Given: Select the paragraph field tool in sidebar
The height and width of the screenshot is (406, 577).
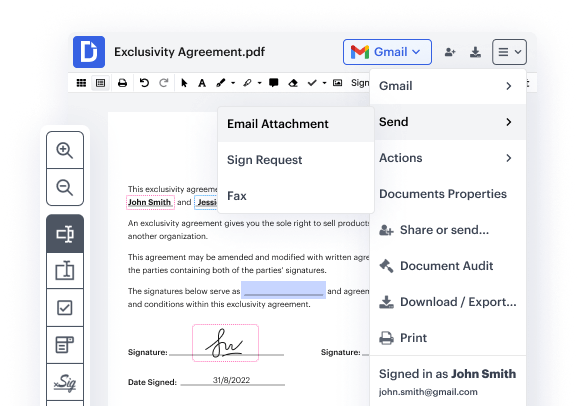Looking at the screenshot, I should point(65,271).
